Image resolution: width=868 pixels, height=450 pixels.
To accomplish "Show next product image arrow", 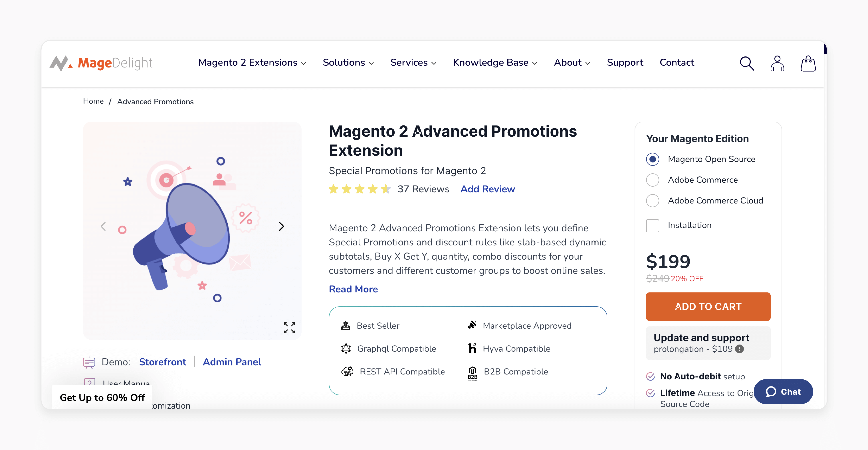I will click(281, 226).
